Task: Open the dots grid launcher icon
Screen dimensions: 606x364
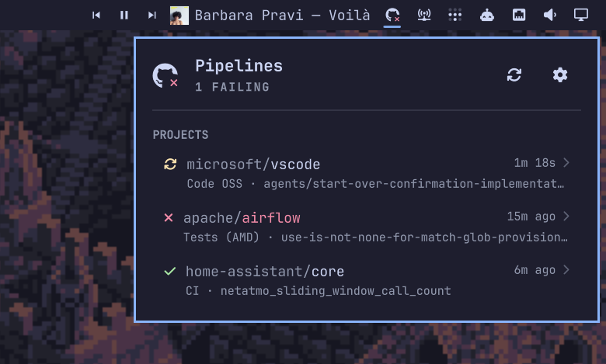Action: 454,15
